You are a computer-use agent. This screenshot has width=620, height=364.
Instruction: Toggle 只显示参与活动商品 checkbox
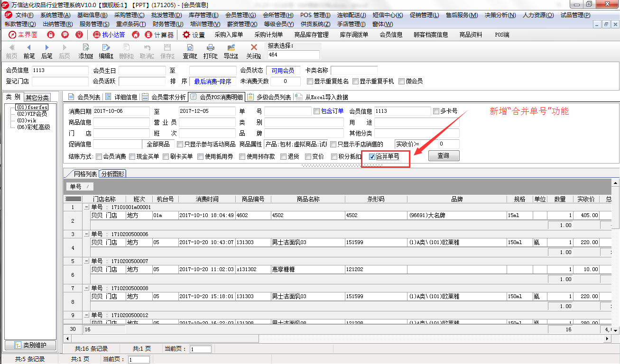pos(180,144)
